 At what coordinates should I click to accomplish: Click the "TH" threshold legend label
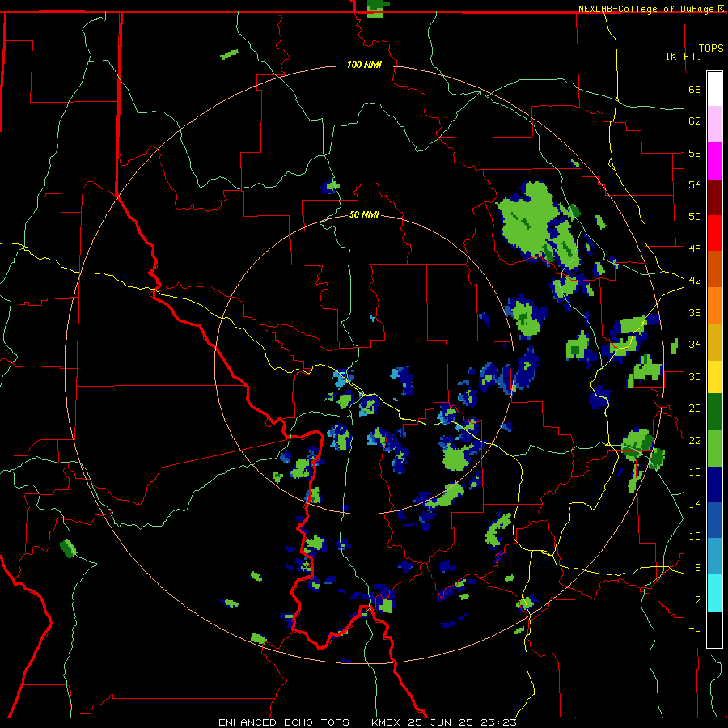tap(695, 632)
